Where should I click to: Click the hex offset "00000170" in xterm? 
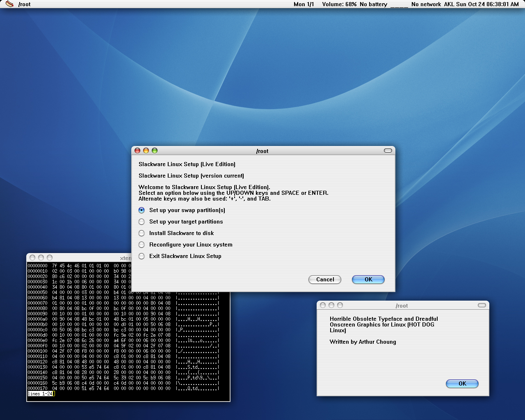coord(37,388)
